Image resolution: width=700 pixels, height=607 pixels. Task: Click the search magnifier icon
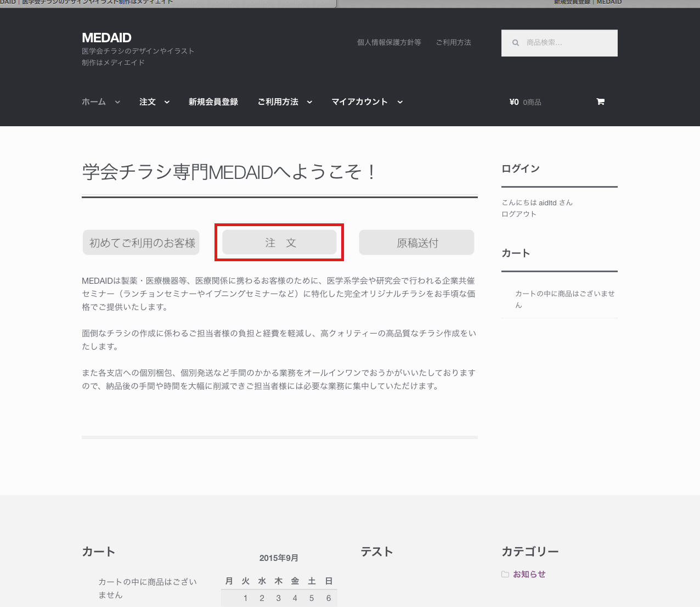(x=516, y=43)
